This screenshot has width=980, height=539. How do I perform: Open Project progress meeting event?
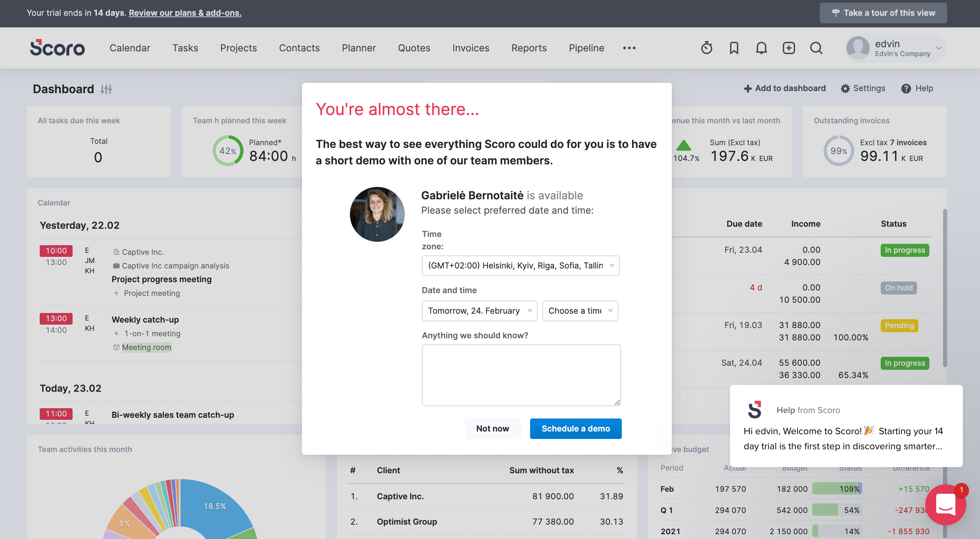pos(161,279)
